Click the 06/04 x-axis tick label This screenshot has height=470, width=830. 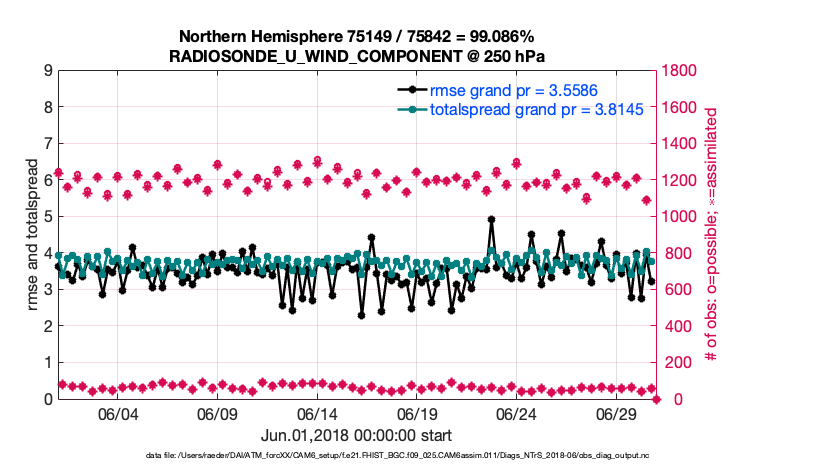point(116,414)
